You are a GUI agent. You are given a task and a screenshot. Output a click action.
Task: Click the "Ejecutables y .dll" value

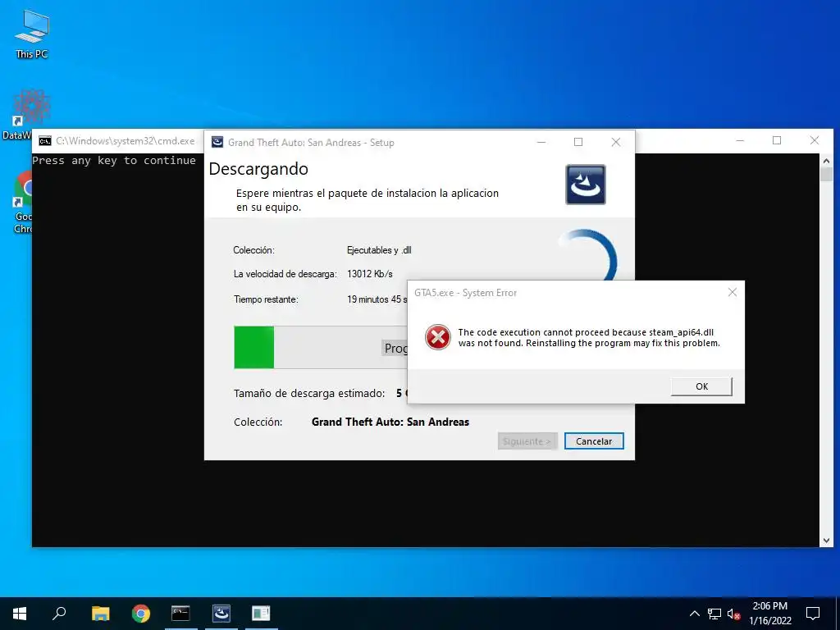pos(379,250)
